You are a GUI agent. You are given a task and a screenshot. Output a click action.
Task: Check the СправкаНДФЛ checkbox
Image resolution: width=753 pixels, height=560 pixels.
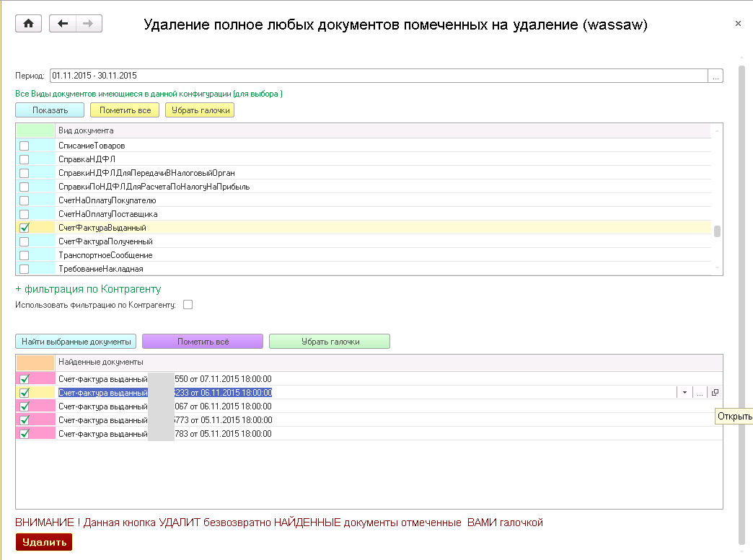tap(24, 159)
